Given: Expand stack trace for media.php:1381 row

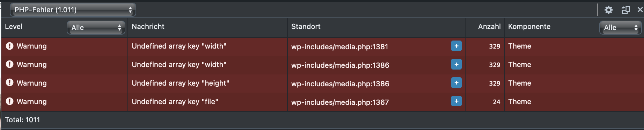Looking at the screenshot, I should coord(456,46).
